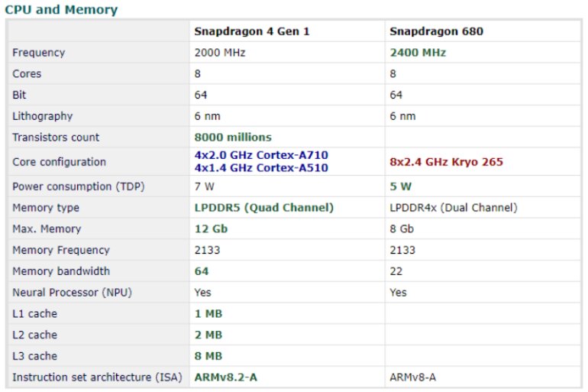Select the Snapdragon 680 column header

coord(437,31)
